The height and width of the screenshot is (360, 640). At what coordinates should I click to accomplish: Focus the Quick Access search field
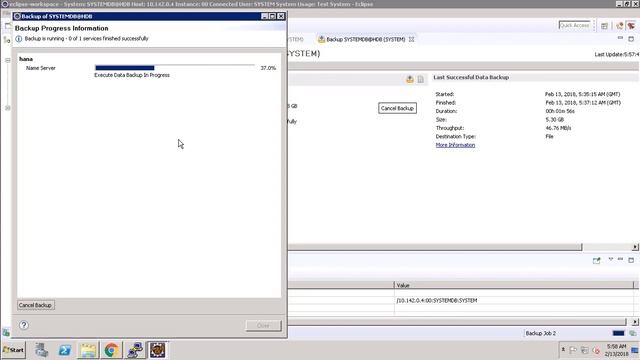pyautogui.click(x=574, y=25)
